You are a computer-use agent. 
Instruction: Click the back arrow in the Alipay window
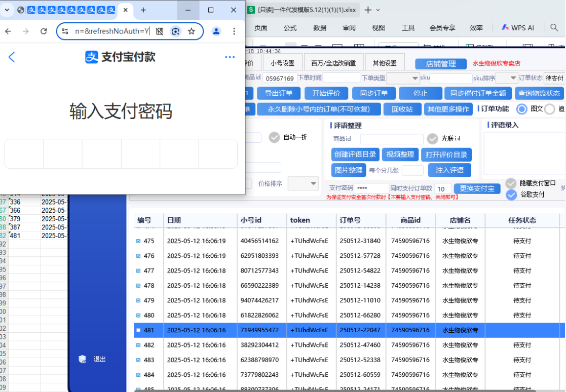pyautogui.click(x=12, y=57)
